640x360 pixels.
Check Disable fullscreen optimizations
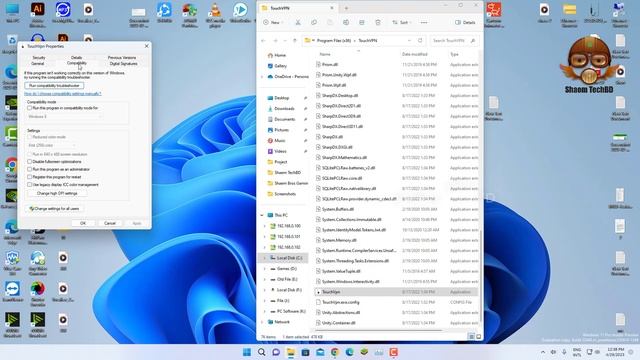[x=29, y=162]
